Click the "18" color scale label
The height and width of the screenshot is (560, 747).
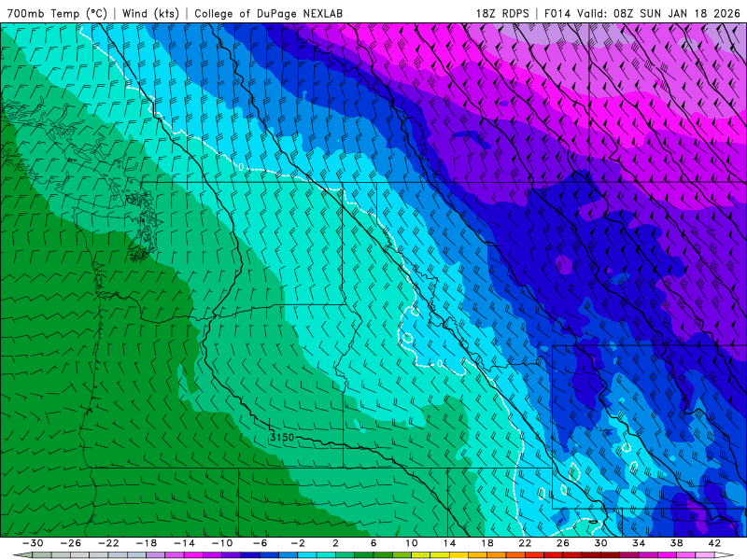[x=486, y=543]
